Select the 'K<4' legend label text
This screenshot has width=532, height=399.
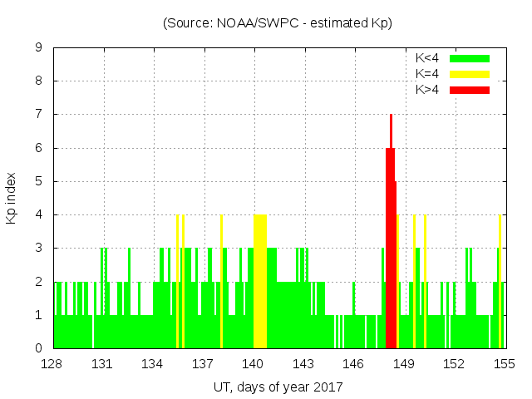[428, 58]
